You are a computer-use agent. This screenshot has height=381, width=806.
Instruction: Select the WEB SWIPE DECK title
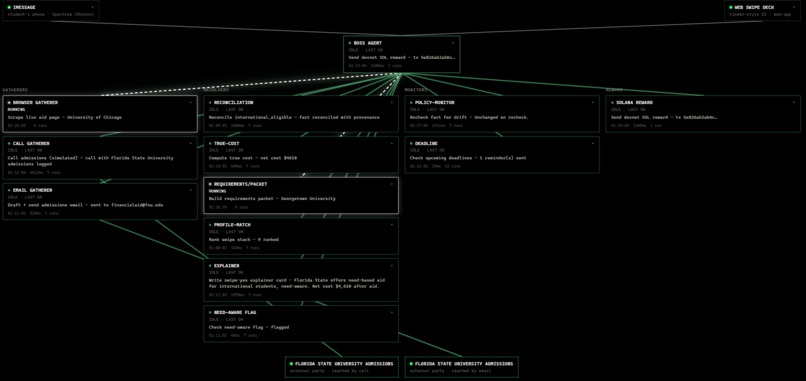(x=754, y=7)
